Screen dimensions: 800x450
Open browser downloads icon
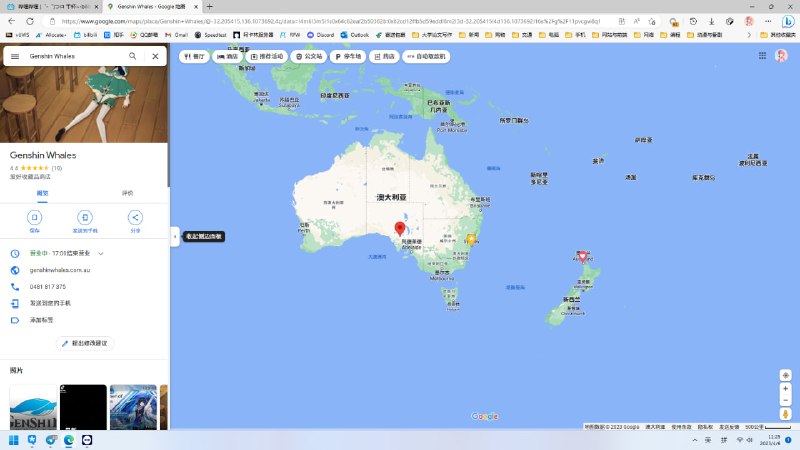[711, 21]
